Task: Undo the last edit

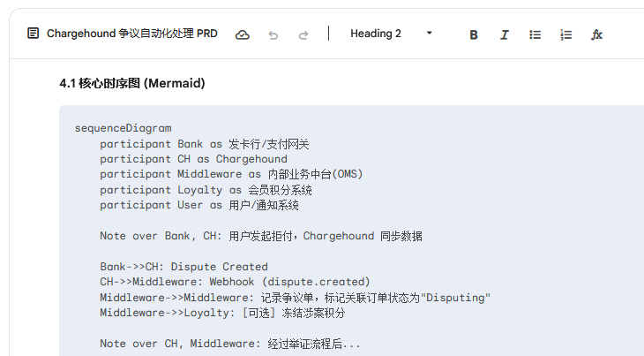Action: coord(273,34)
